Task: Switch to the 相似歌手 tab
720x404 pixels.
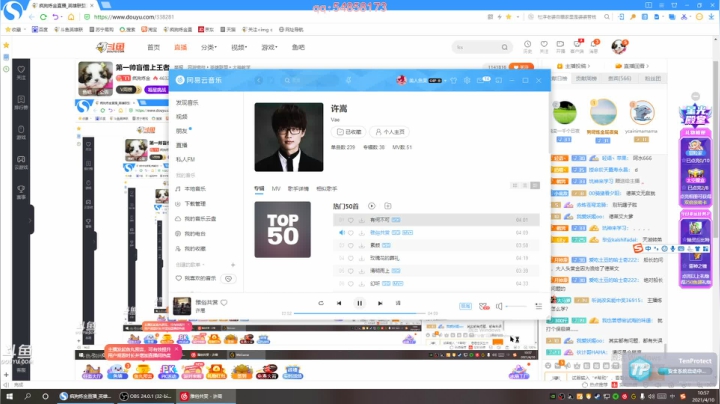Action: pyautogui.click(x=326, y=189)
